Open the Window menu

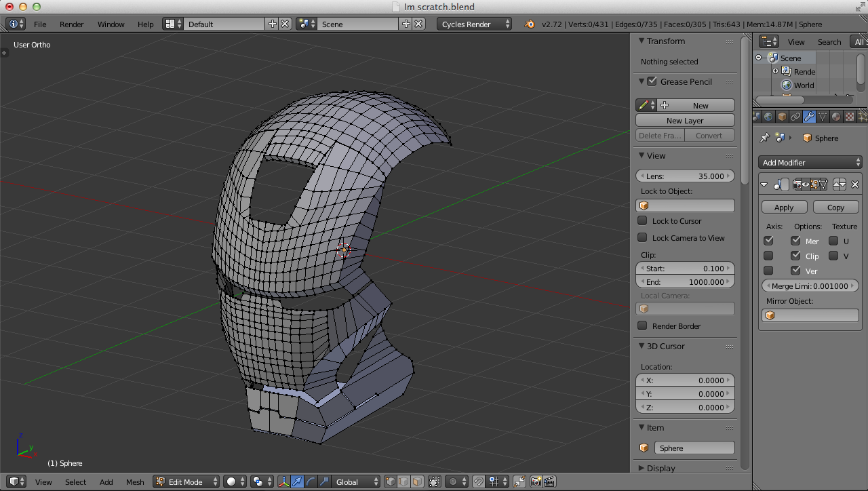tap(111, 24)
